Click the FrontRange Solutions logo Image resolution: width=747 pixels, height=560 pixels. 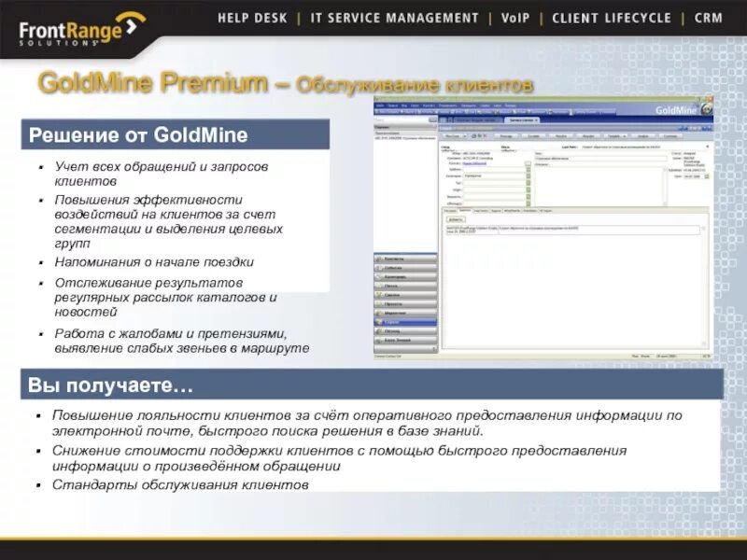click(82, 29)
